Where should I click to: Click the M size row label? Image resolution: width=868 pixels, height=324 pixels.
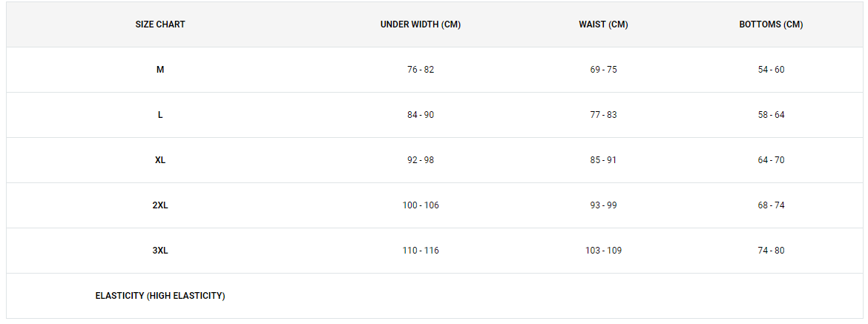point(160,70)
